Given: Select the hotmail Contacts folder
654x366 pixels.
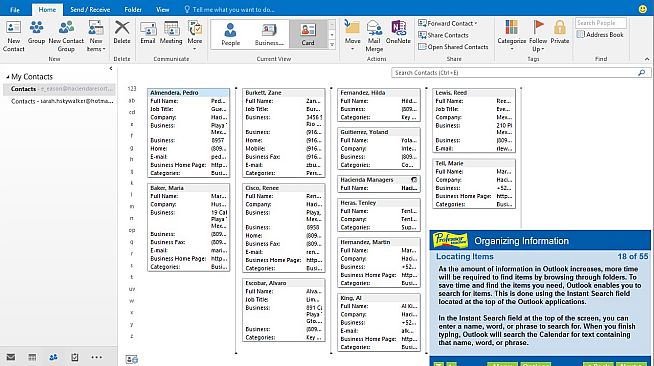Looking at the screenshot, I should coord(62,101).
